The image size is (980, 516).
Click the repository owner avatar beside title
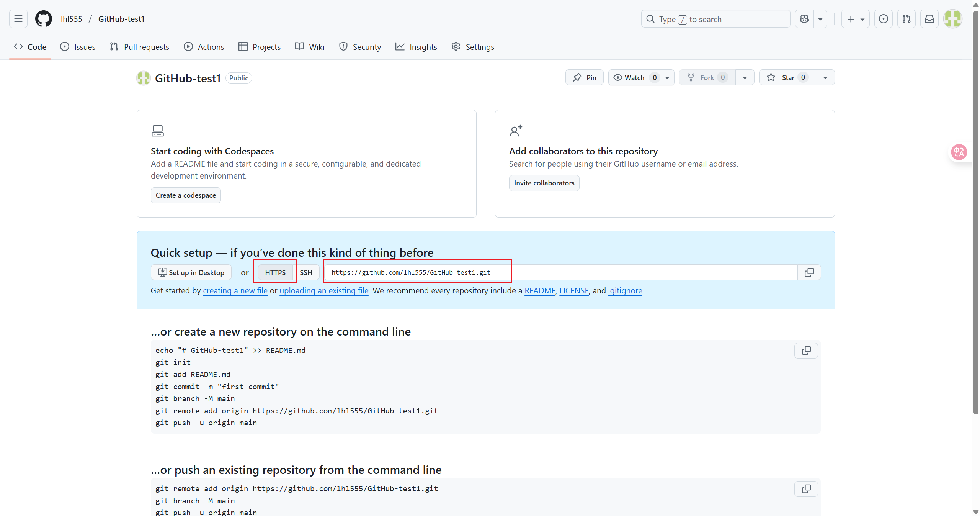point(144,78)
